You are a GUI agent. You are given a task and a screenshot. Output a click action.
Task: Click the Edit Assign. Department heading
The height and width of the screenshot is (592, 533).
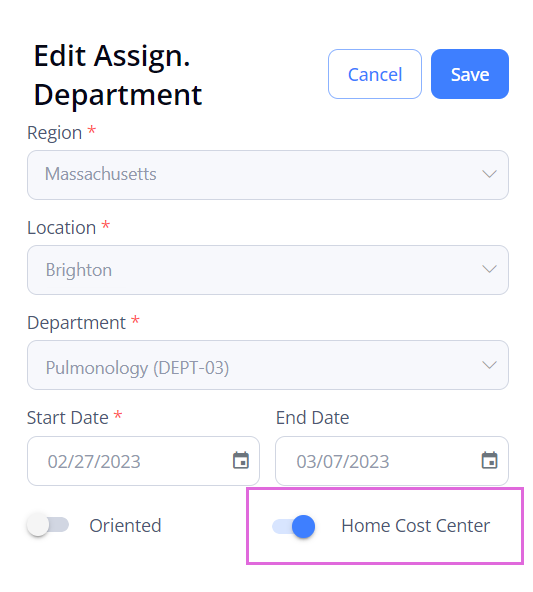tap(118, 75)
